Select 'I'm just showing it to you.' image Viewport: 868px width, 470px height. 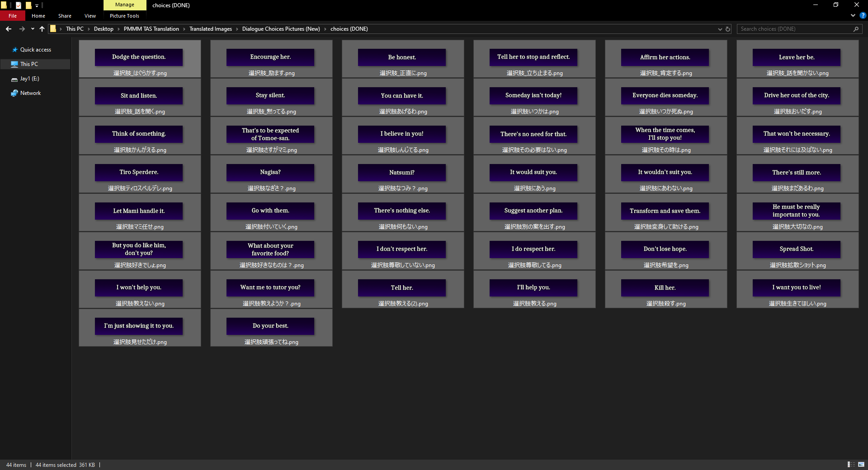coord(140,328)
